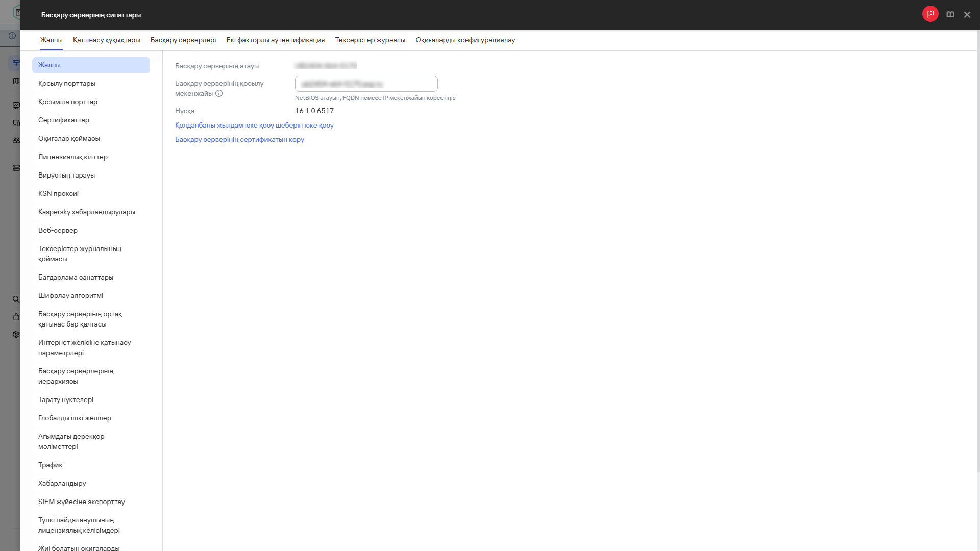980x551 pixels.
Task: Select KSN проксиі section
Action: click(x=58, y=194)
